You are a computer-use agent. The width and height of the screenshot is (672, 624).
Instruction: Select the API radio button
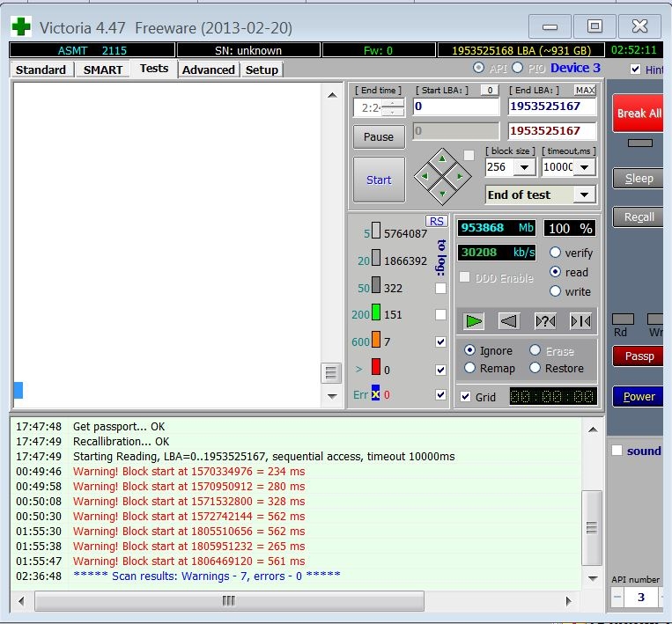[x=478, y=68]
